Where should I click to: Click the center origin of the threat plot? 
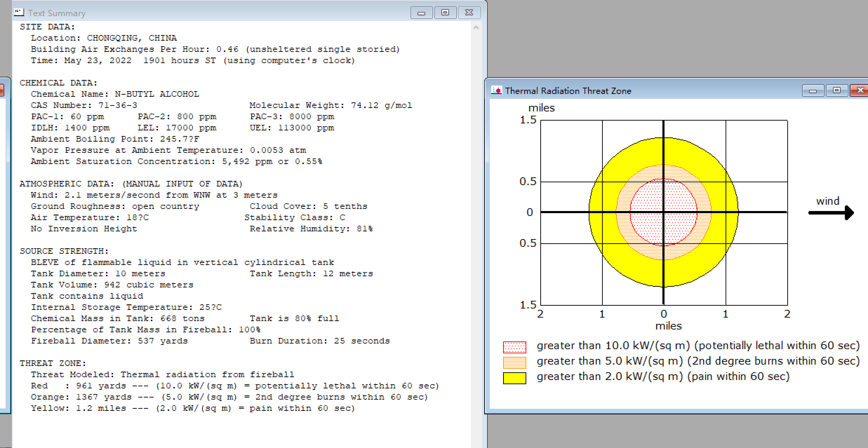(x=663, y=212)
